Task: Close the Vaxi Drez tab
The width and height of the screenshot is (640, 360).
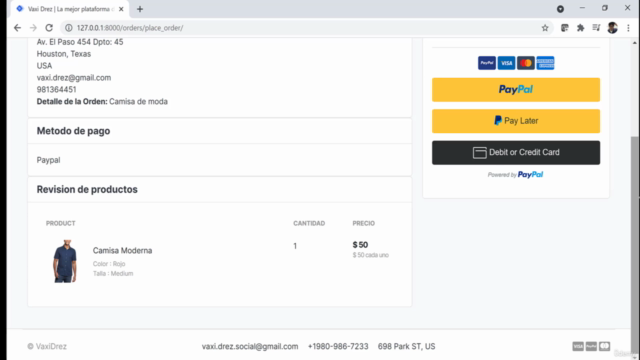Action: tap(121, 9)
